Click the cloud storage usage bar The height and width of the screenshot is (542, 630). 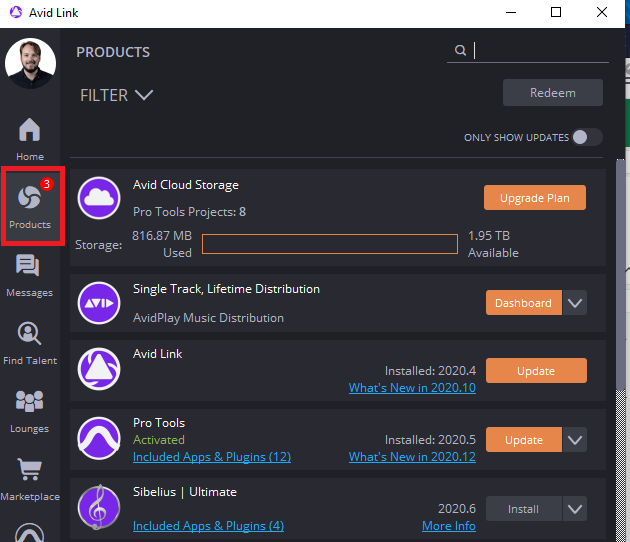point(330,244)
